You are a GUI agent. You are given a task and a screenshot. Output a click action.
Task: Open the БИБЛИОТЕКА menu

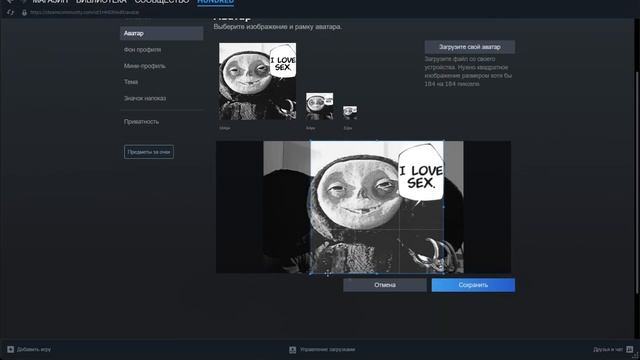(101, 2)
